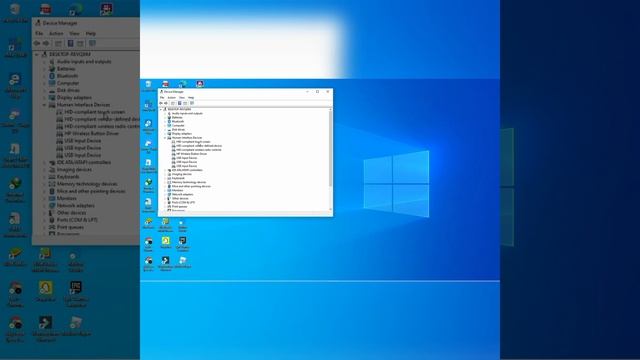Select Display adapters in dimmed left Device Manager
The width and height of the screenshot is (640, 360).
74,98
